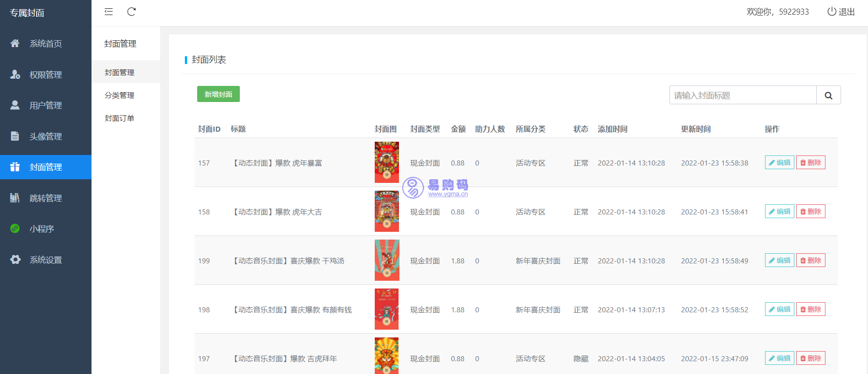868x374 pixels.
Task: Select 分类管理 submenu item
Action: [119, 95]
